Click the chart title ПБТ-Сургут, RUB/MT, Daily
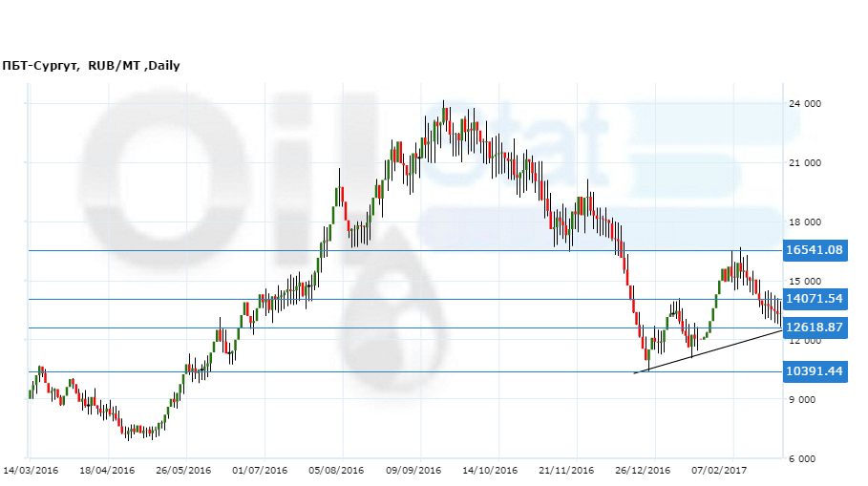The image size is (868, 486). pyautogui.click(x=91, y=66)
